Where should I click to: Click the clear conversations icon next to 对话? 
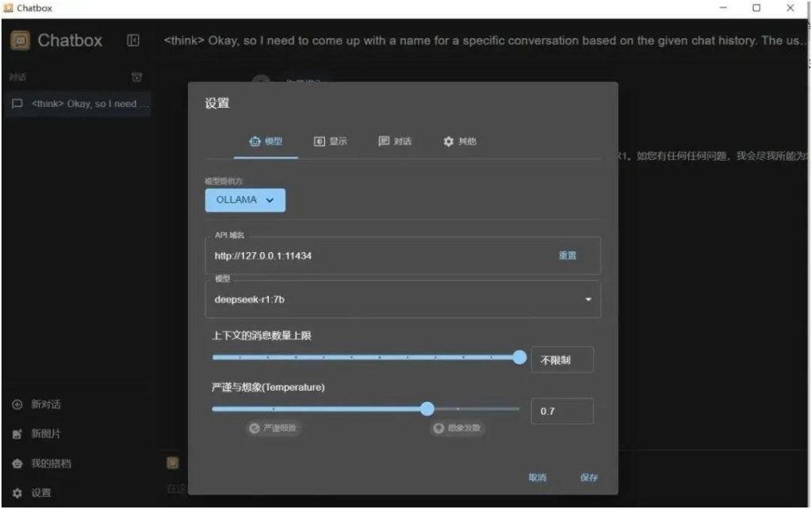pyautogui.click(x=136, y=77)
